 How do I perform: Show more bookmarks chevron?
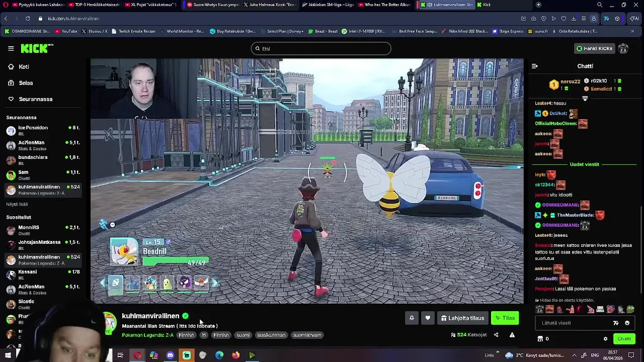[x=632, y=31]
